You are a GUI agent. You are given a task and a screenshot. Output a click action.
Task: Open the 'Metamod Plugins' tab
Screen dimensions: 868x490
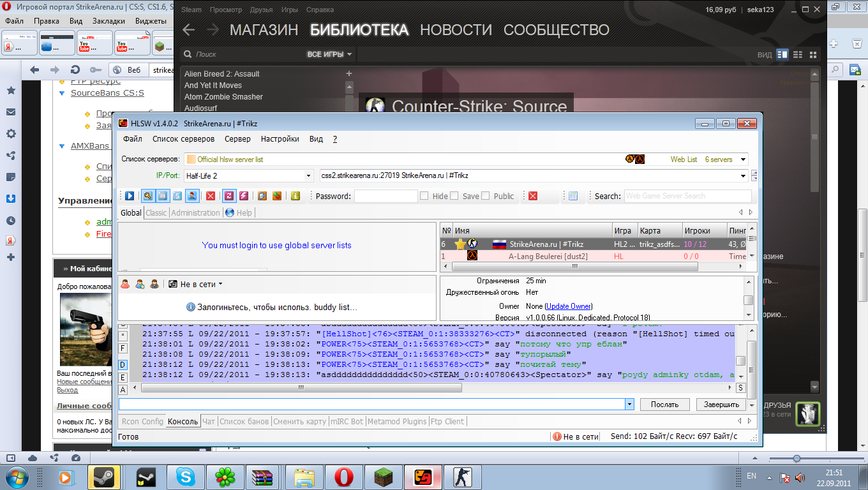(x=397, y=422)
